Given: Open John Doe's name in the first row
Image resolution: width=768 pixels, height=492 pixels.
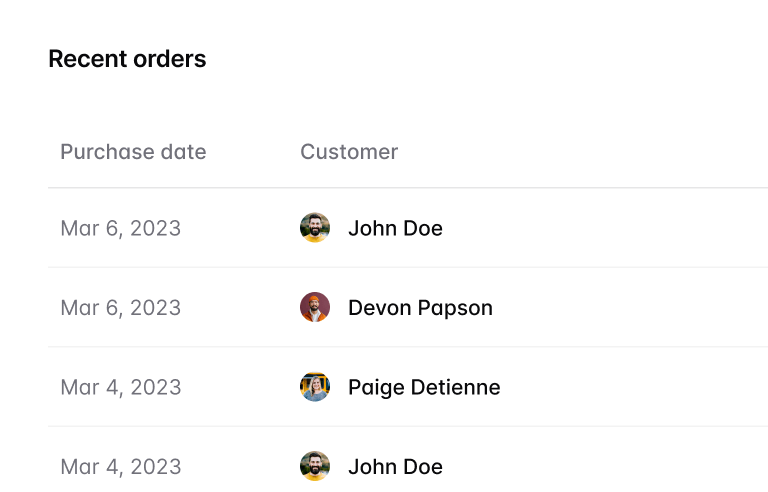Looking at the screenshot, I should 395,228.
